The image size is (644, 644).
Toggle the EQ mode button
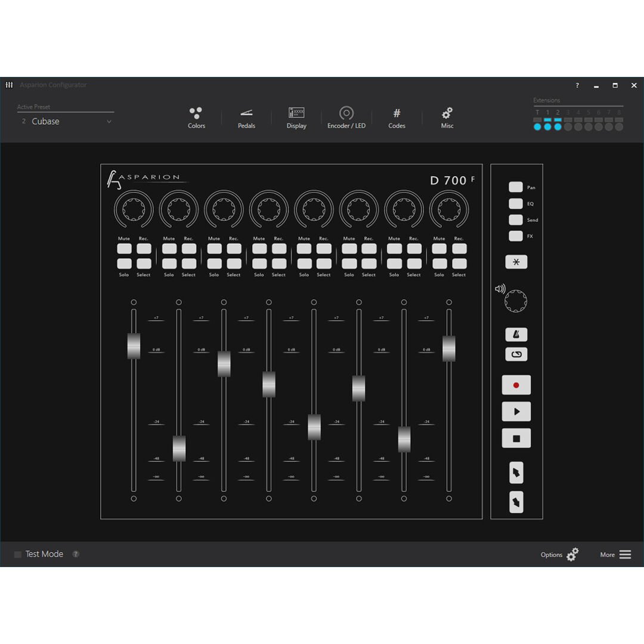515,203
